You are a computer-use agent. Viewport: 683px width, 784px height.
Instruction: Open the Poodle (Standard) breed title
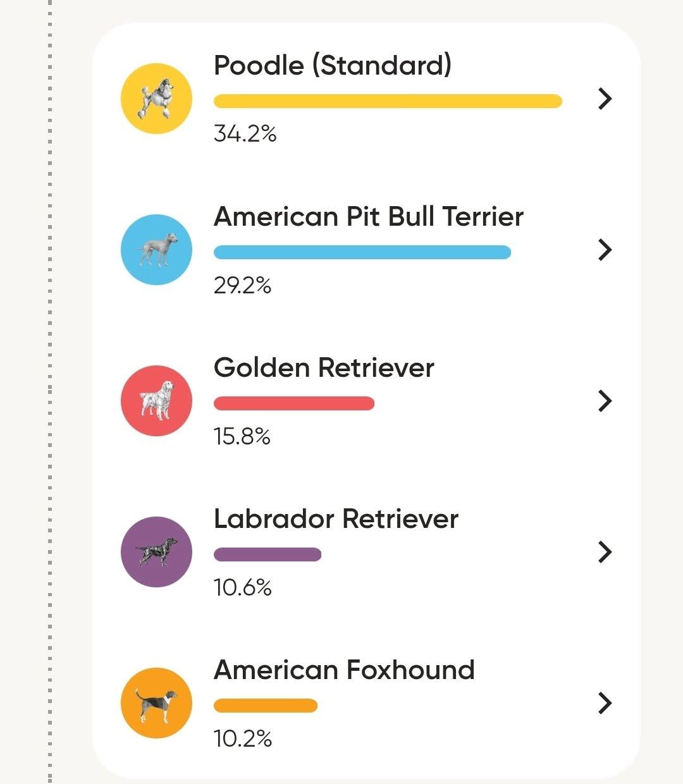coord(333,66)
